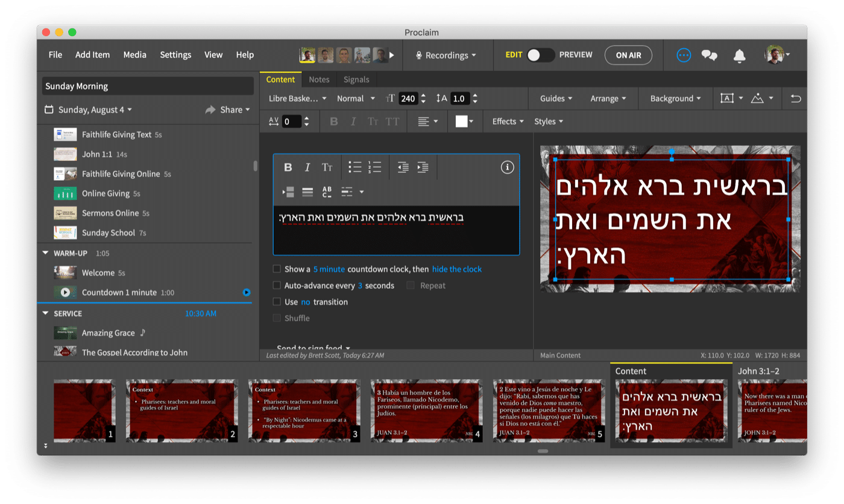Collapse the WARM-UP section

(x=45, y=253)
